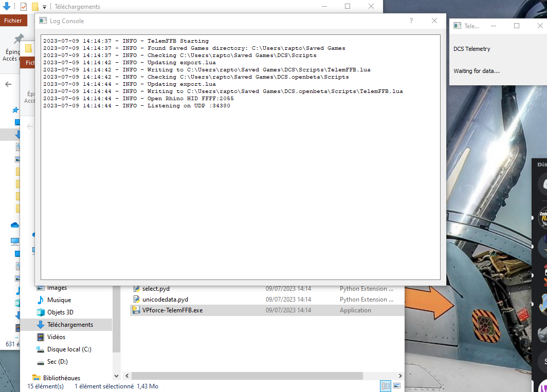
Task: Click the date of unicodedata.pyd
Action: click(x=288, y=299)
